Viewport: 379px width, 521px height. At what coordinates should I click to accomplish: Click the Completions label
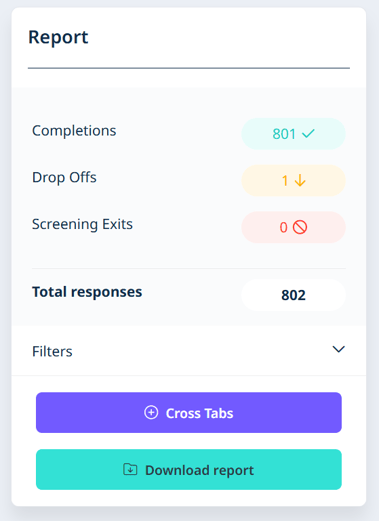pyautogui.click(x=74, y=130)
